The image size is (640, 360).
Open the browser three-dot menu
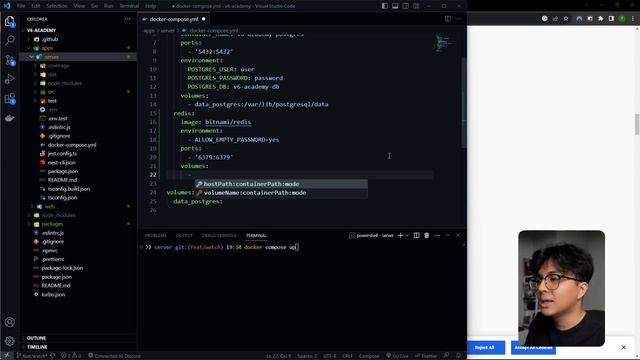coord(633,18)
